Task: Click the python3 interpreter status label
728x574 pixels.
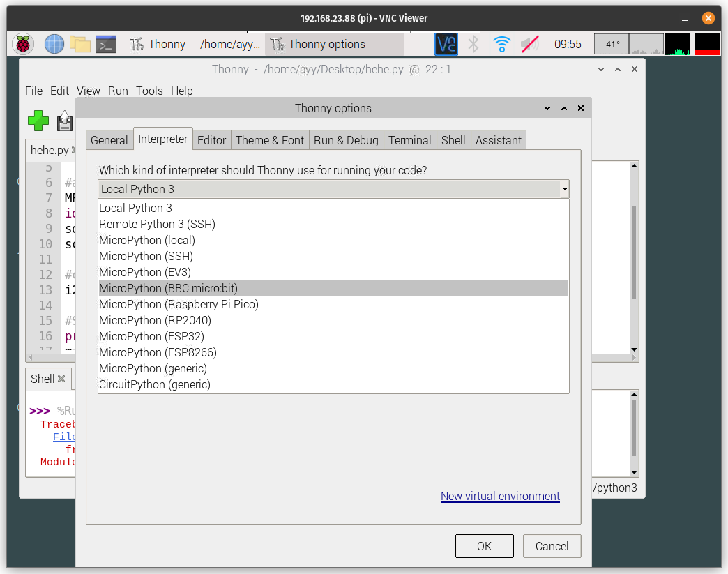Action: click(615, 488)
